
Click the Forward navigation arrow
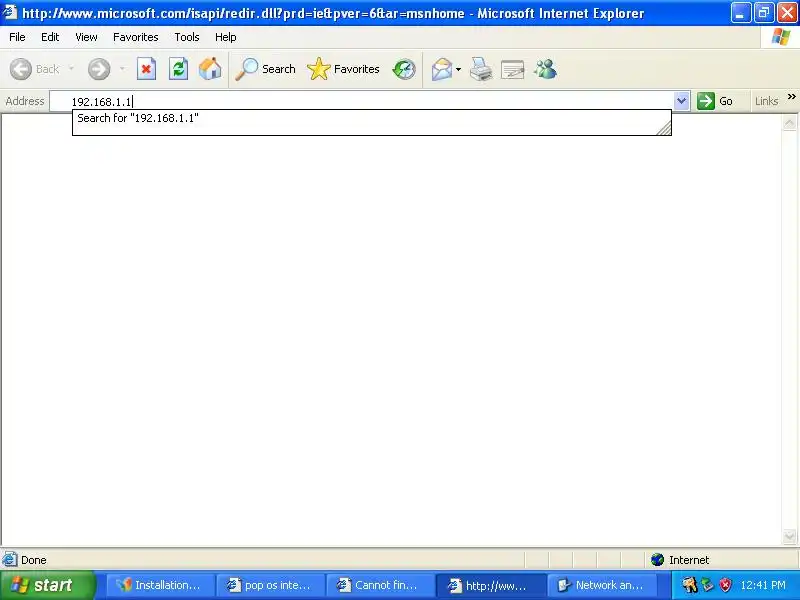tap(99, 69)
